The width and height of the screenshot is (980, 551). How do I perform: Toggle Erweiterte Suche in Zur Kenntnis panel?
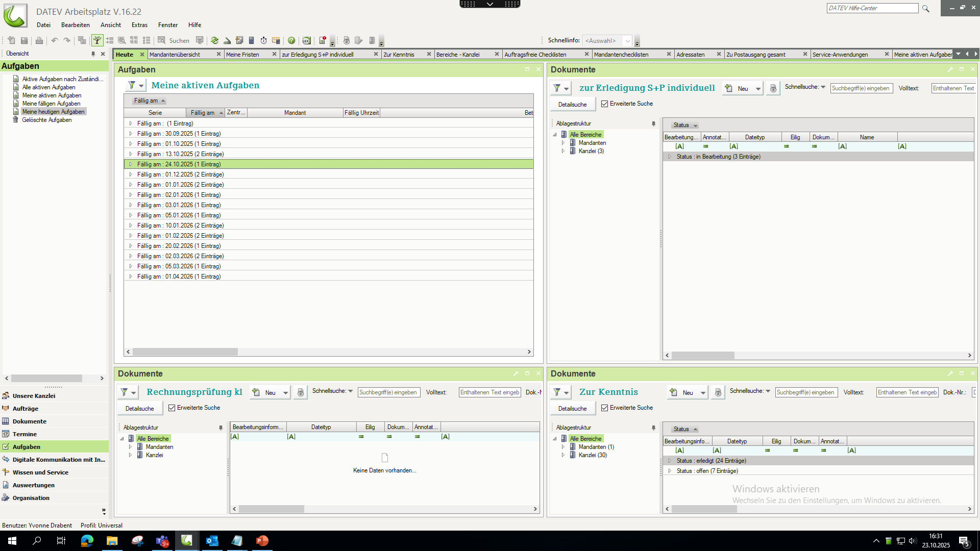coord(605,408)
